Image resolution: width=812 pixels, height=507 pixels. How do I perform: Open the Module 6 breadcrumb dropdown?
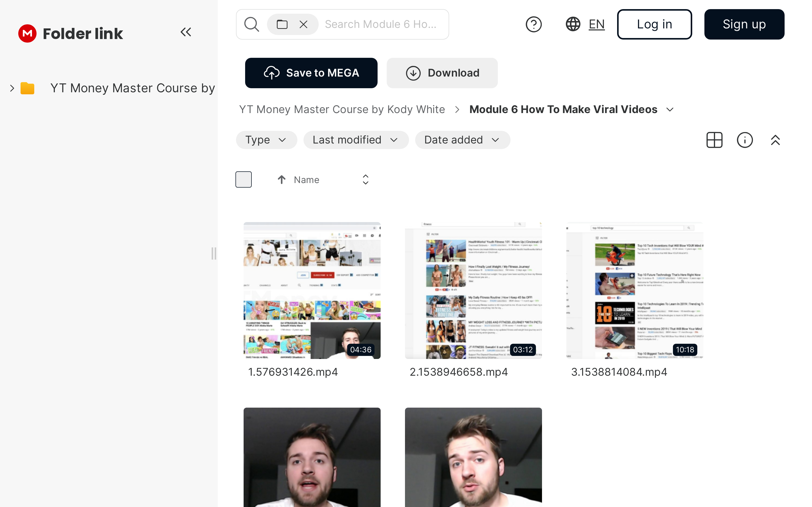point(670,110)
